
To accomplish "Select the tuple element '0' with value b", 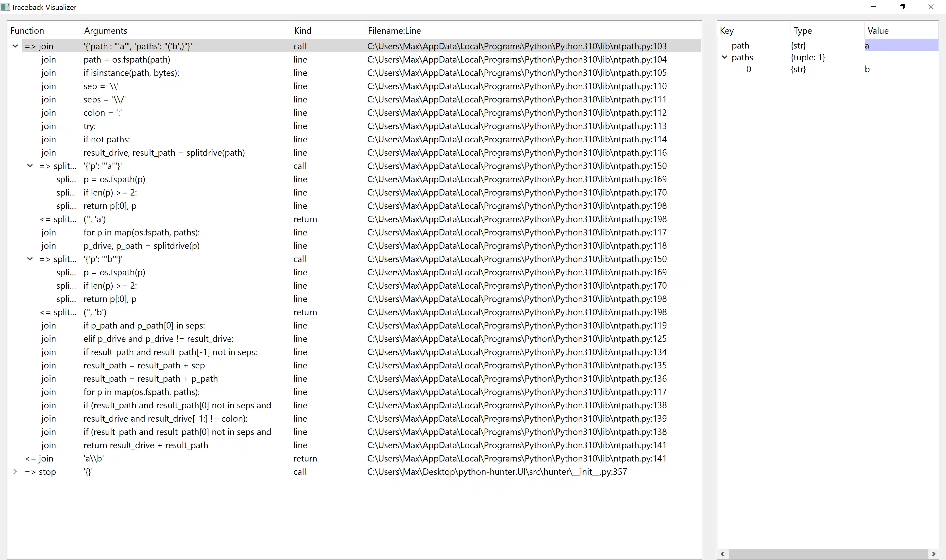I will click(x=749, y=69).
